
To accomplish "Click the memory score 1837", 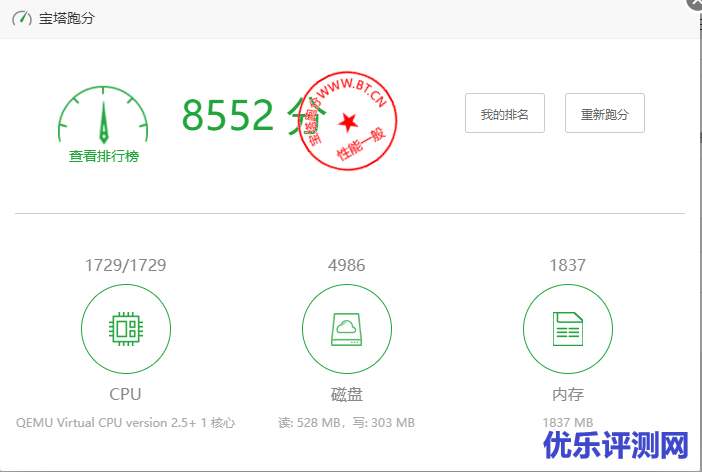I will click(567, 265).
